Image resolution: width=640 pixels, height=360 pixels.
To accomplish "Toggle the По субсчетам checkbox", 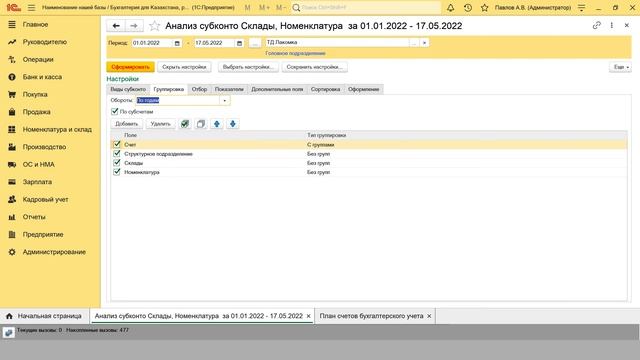I will [x=115, y=111].
